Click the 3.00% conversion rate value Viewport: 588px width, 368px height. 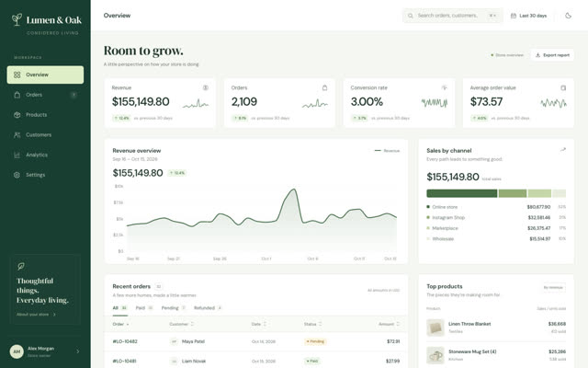coord(367,102)
